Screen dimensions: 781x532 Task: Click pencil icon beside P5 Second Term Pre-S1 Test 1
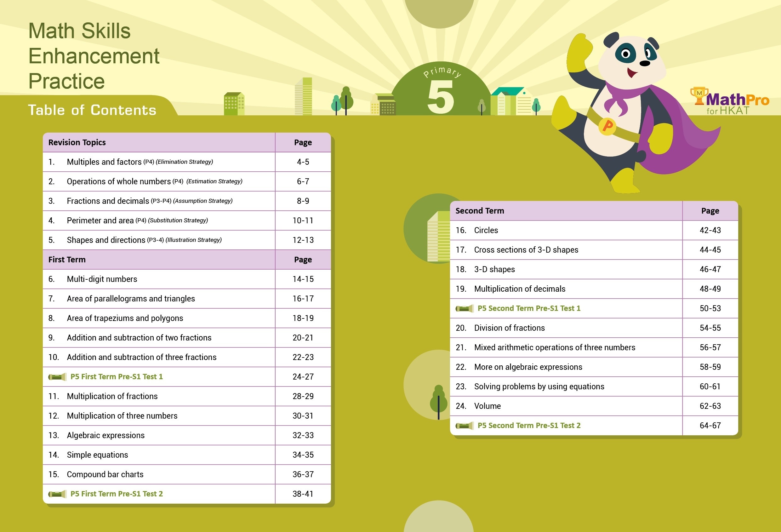point(465,308)
